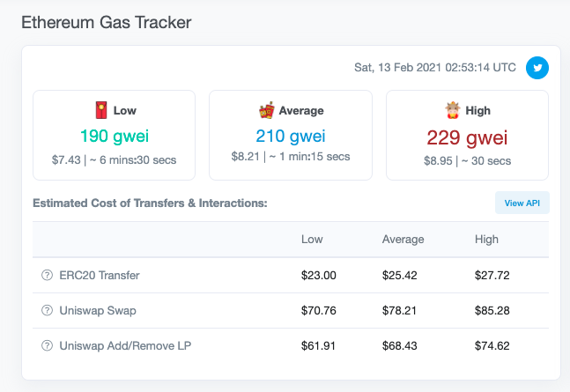The height and width of the screenshot is (392, 570).
Task: Click Estimated Cost of Transfers & Interactions heading
Action: 150,203
